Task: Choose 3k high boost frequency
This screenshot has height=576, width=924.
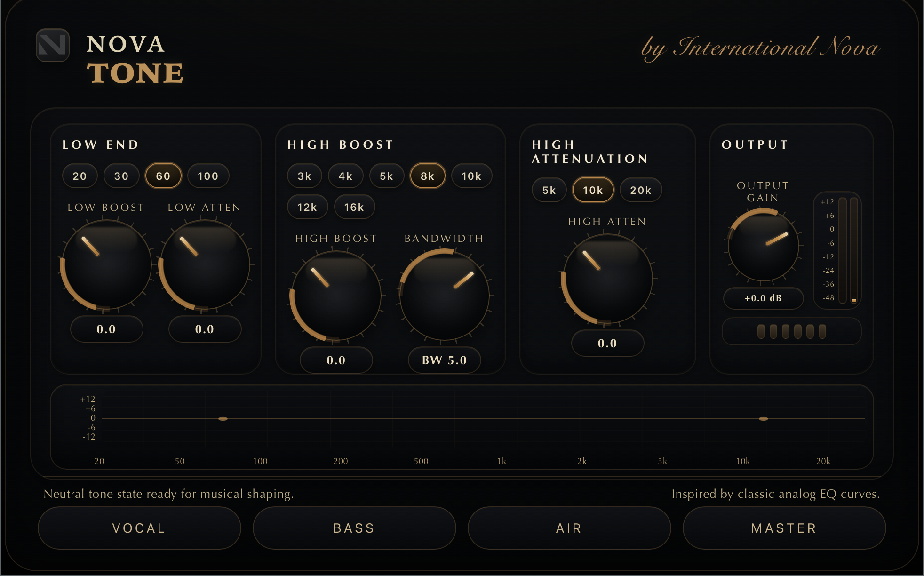Action: pos(304,176)
